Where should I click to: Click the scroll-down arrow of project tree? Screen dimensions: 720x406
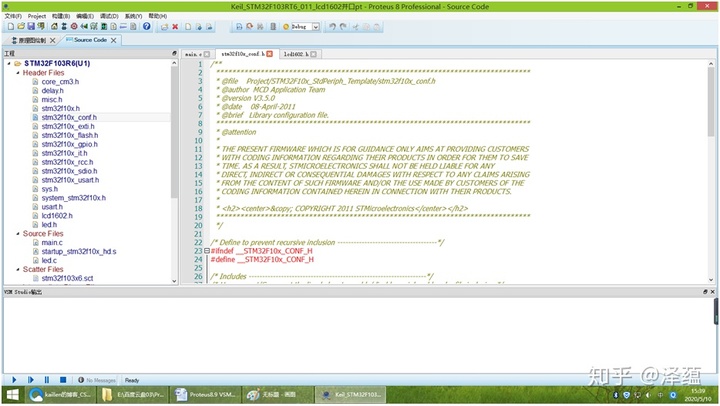coord(174,281)
